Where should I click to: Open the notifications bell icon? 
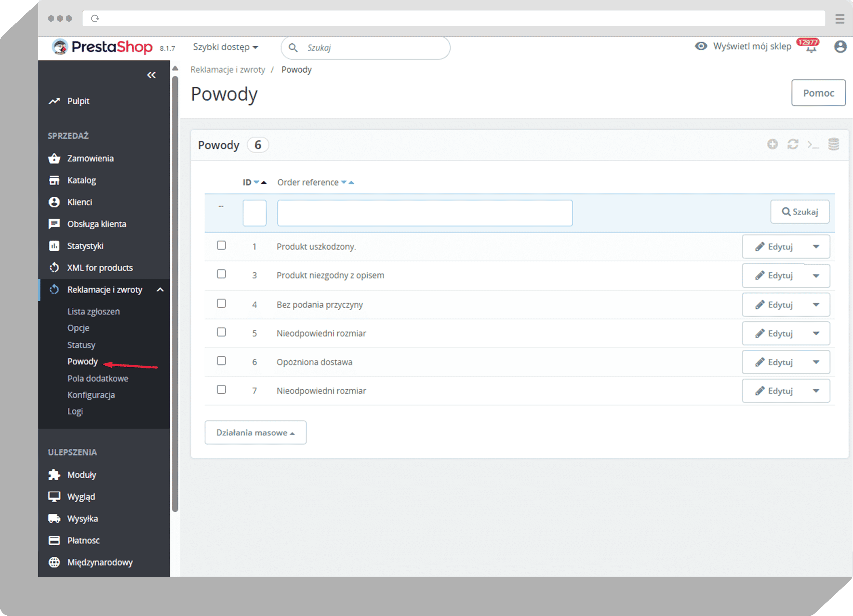tap(811, 49)
